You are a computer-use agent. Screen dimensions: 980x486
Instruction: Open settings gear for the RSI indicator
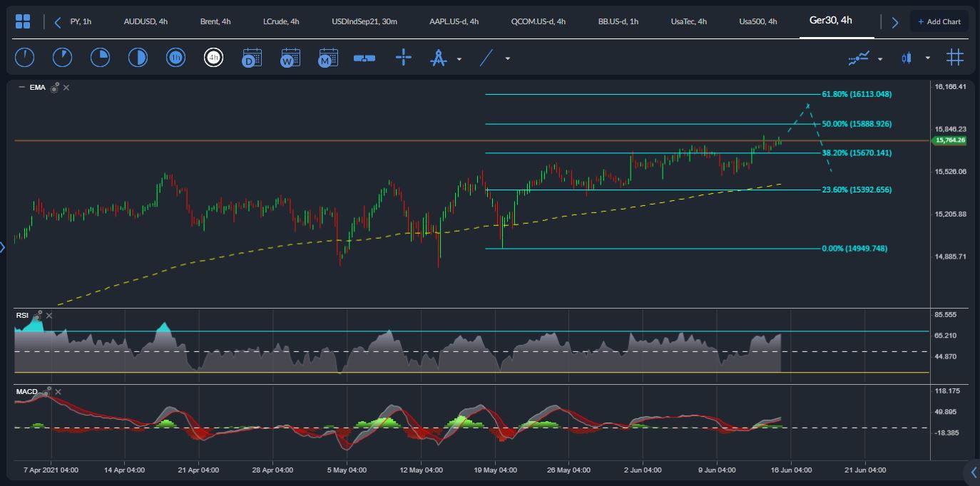(39, 314)
